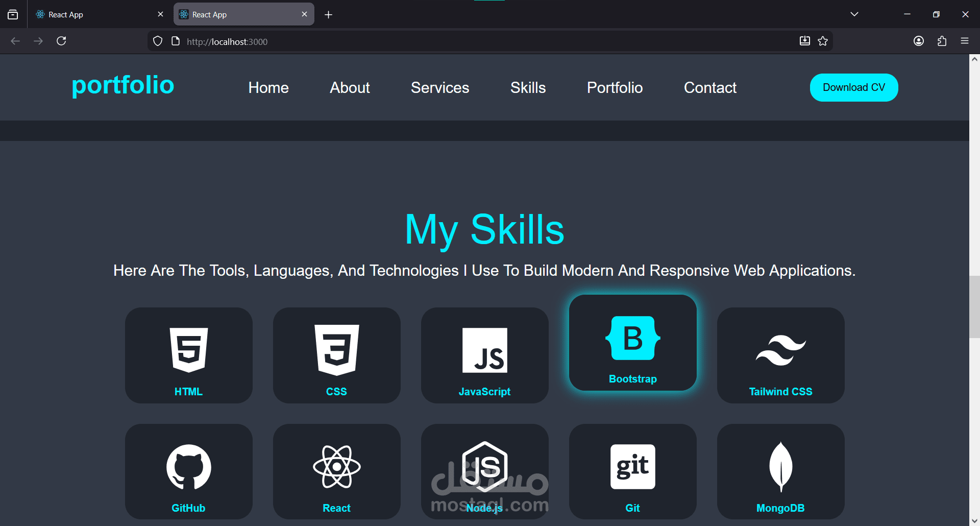Click the skills description sentence
Image resolution: width=980 pixels, height=526 pixels.
(484, 271)
